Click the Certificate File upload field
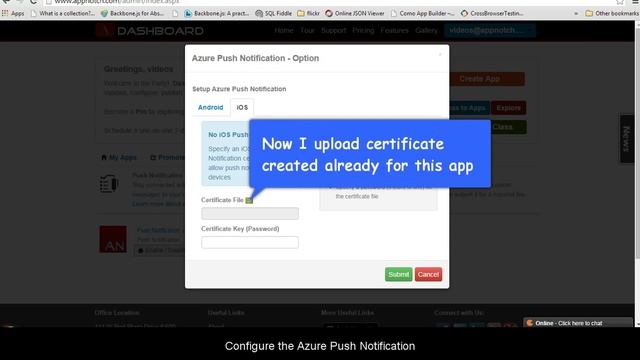 tap(250, 213)
